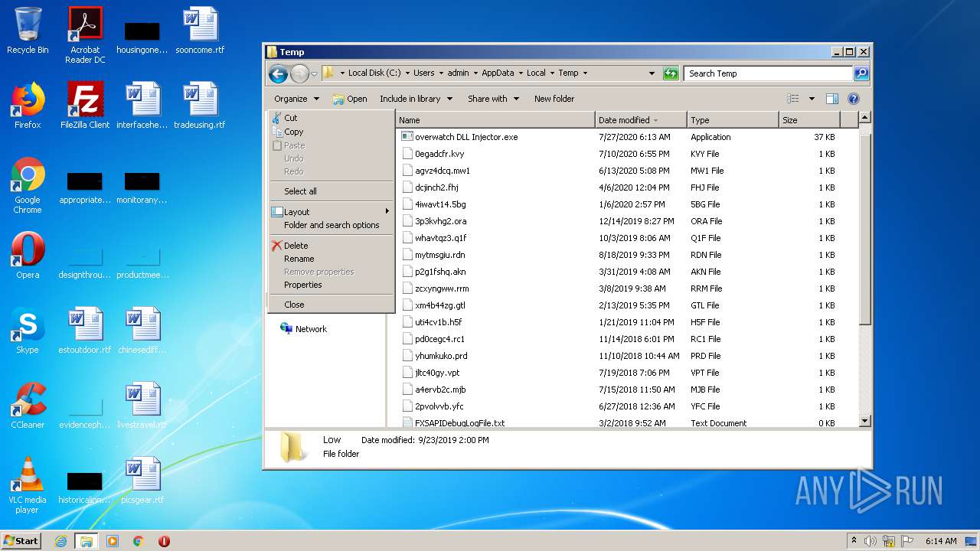
Task: Expand view options dropdown arrow
Action: point(812,99)
